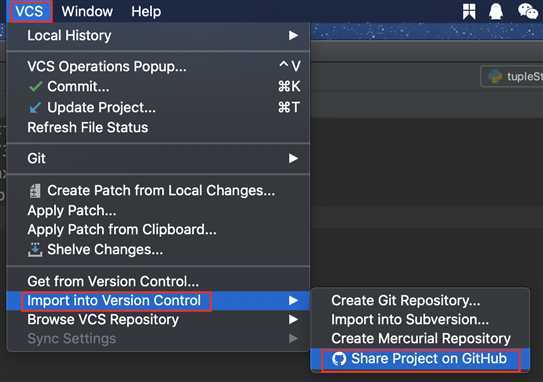Choose Import into Subversion...
Image resolution: width=543 pixels, height=382 pixels.
(x=410, y=320)
